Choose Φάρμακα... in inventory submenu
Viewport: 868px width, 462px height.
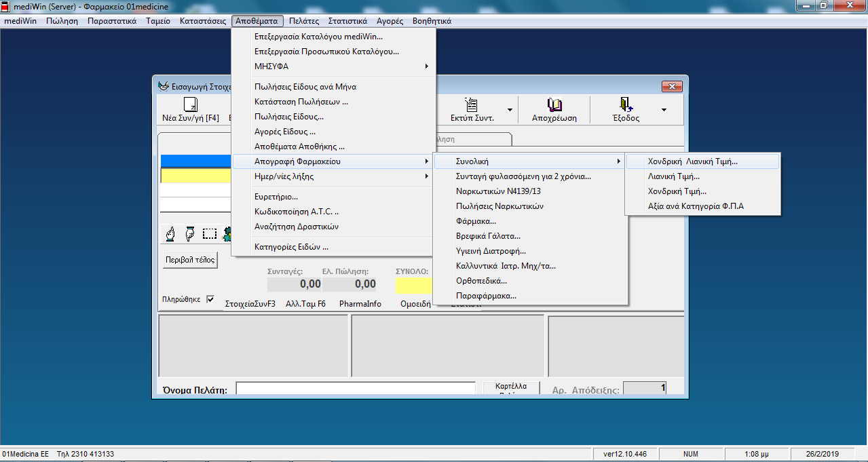(x=529, y=221)
